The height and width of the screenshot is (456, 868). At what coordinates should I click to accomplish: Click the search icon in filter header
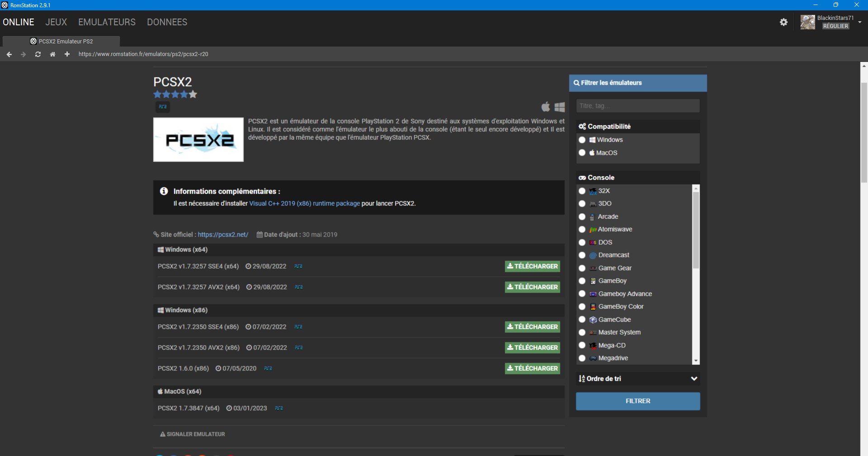(x=576, y=83)
